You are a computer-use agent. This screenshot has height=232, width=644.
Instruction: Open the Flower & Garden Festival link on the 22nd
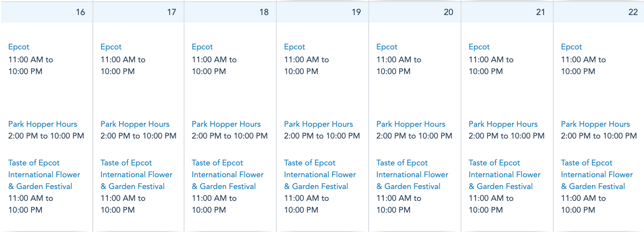[x=597, y=175]
